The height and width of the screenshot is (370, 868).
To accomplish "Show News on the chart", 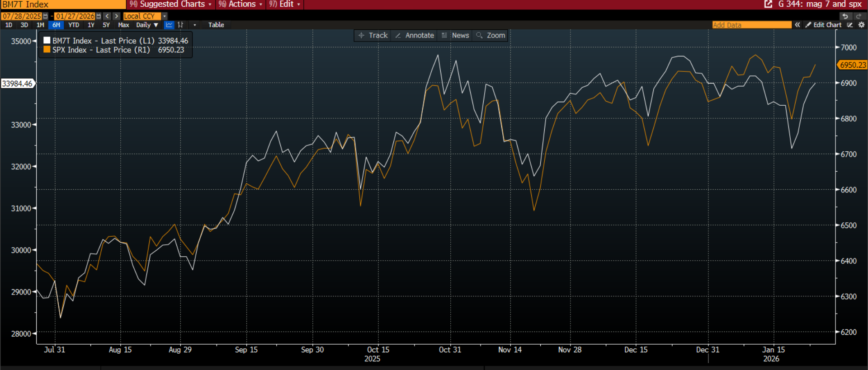I will click(x=455, y=35).
